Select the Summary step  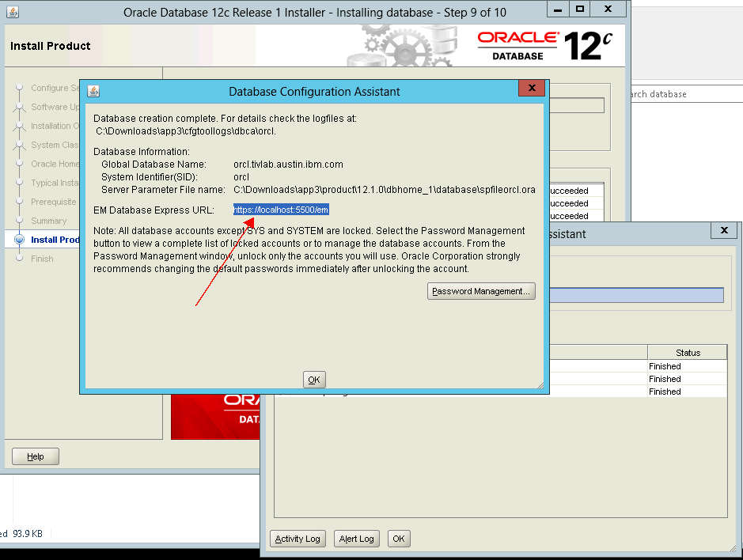(49, 221)
